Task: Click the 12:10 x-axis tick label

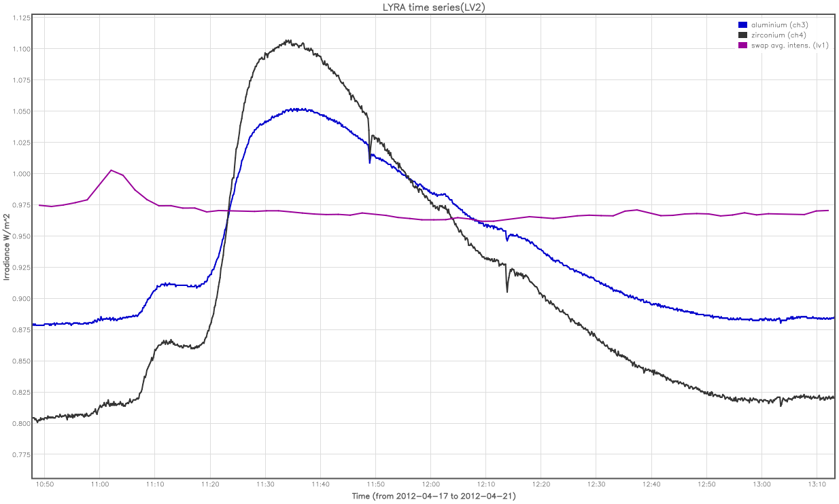Action: (x=485, y=484)
